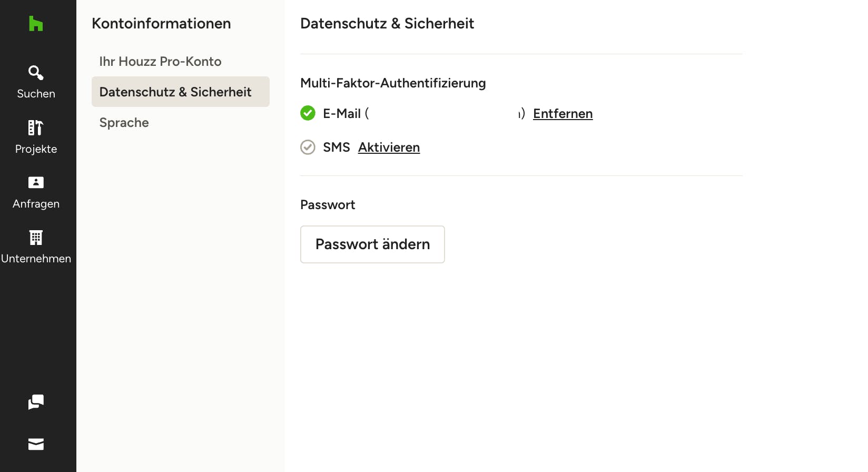Click the Kontoinformationen heading

pos(161,23)
